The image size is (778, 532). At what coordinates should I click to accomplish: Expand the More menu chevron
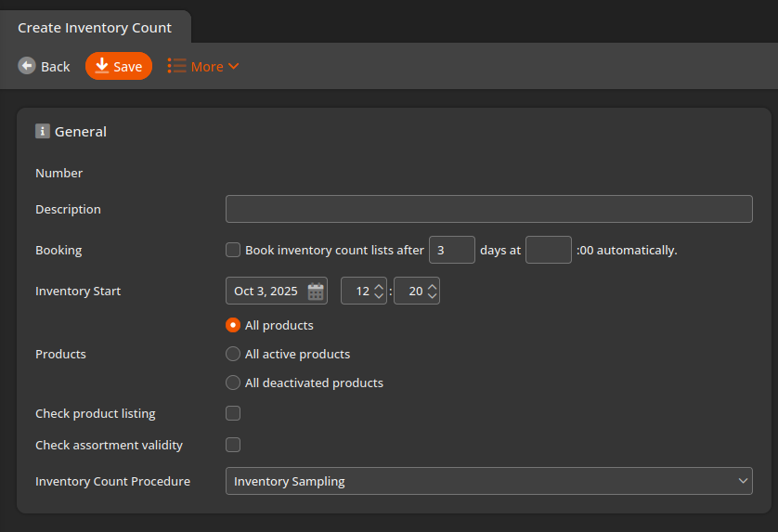click(x=234, y=66)
